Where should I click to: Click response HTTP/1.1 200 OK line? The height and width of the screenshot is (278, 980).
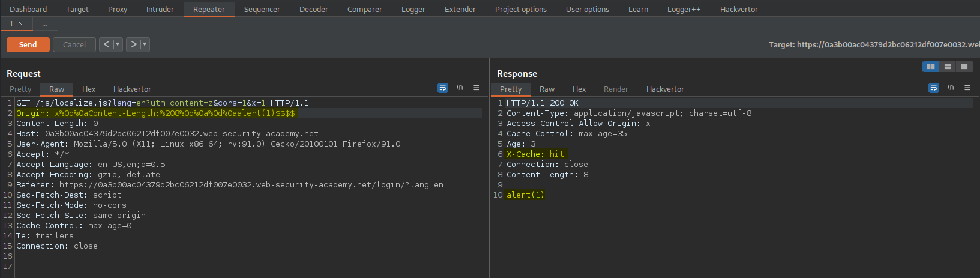(x=543, y=103)
